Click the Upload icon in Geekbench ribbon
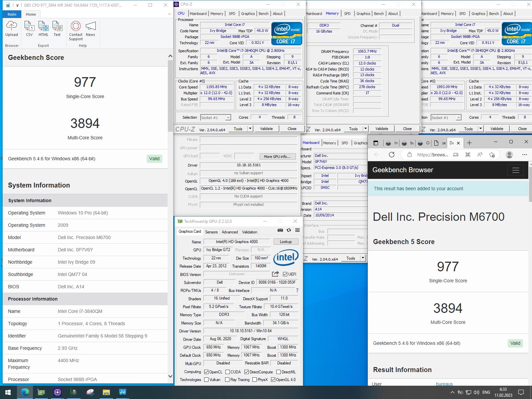The width and height of the screenshot is (532, 399). coord(12,26)
